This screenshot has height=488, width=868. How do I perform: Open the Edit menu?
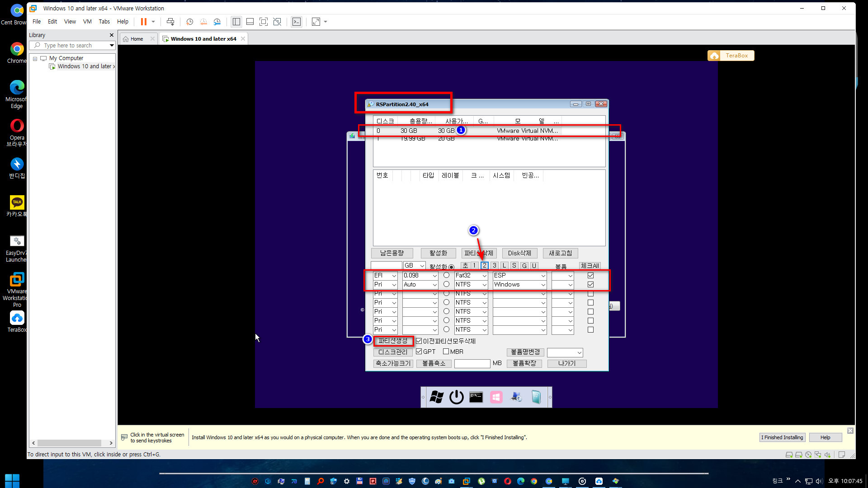pyautogui.click(x=52, y=21)
